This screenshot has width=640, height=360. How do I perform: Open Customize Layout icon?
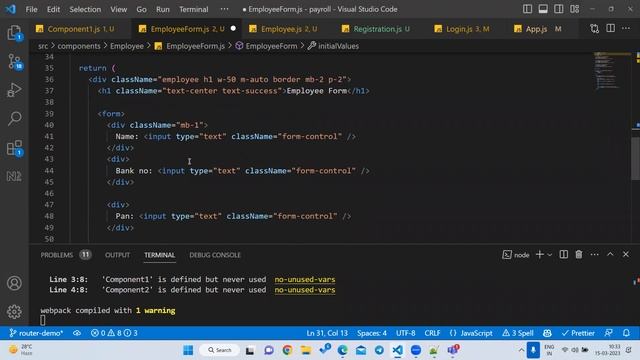point(574,9)
